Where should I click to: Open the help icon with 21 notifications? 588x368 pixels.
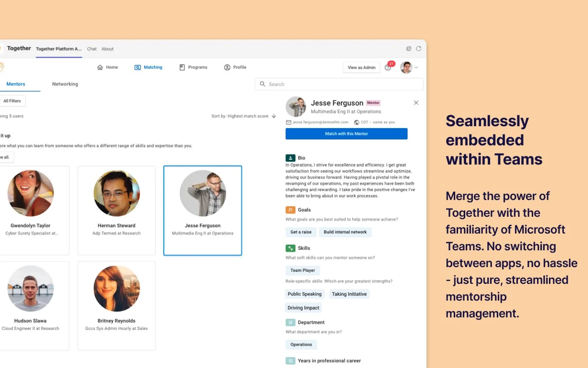pos(388,67)
